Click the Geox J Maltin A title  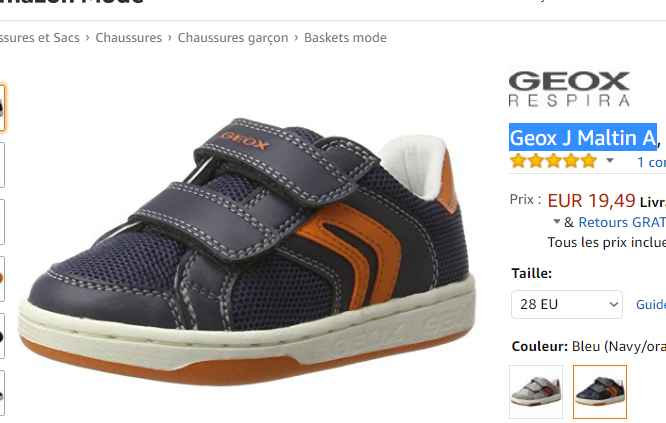[583, 138]
